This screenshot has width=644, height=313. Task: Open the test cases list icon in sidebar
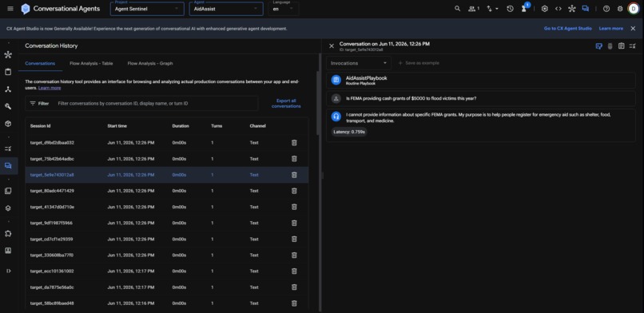(8, 149)
